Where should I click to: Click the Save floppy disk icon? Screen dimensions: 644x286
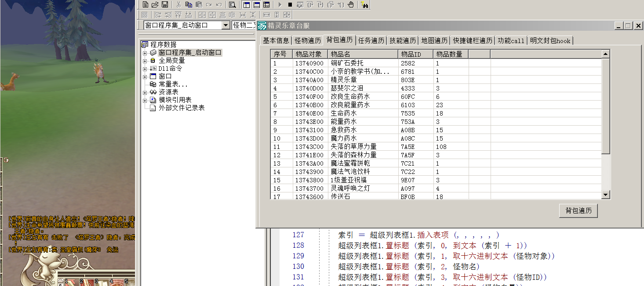(165, 4)
